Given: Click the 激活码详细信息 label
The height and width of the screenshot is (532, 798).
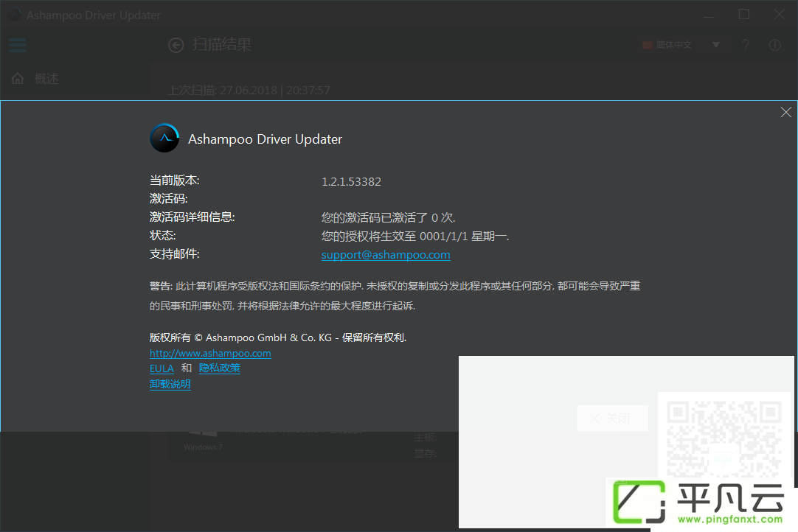Looking at the screenshot, I should [x=192, y=217].
